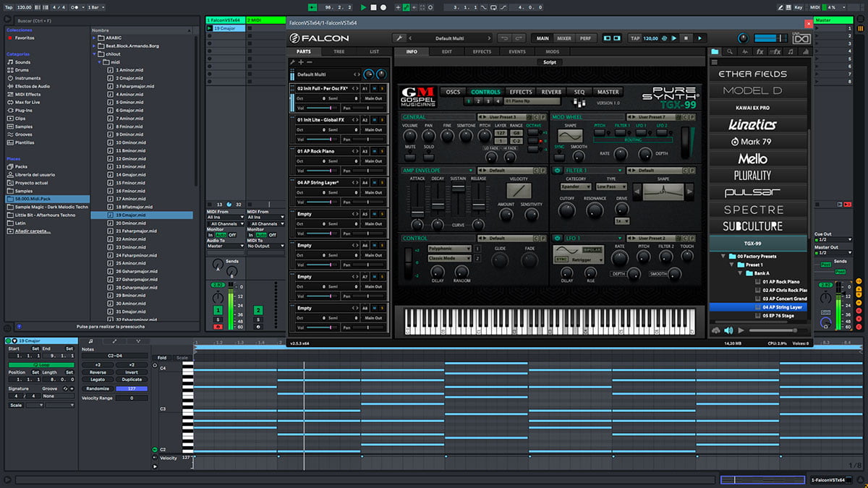Open Audio To Master dropdown
The height and width of the screenshot is (488, 868).
(x=225, y=246)
